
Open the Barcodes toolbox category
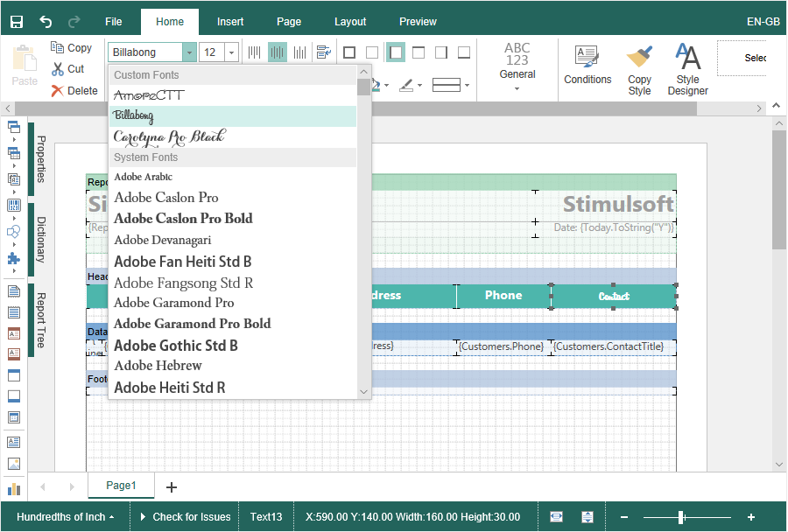point(13,205)
